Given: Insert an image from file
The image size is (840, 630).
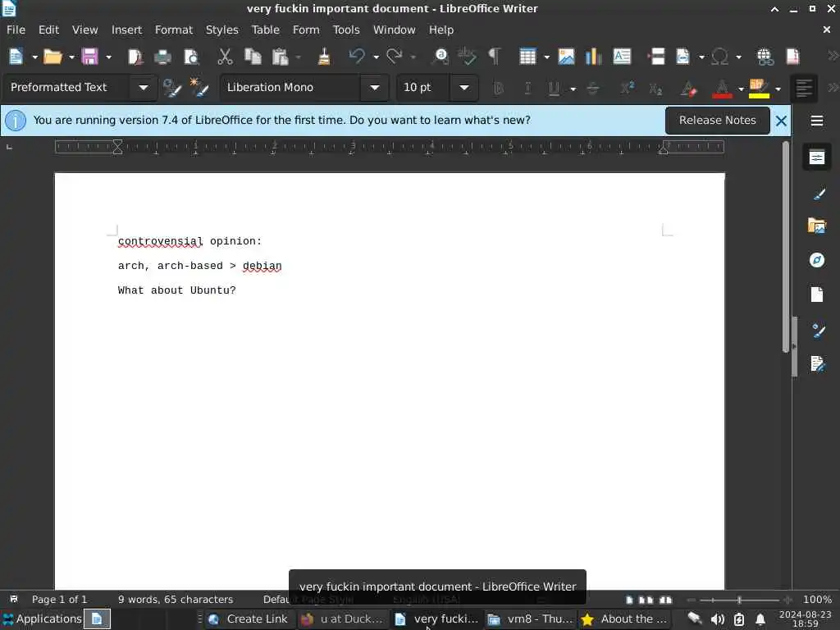Looking at the screenshot, I should (x=566, y=57).
